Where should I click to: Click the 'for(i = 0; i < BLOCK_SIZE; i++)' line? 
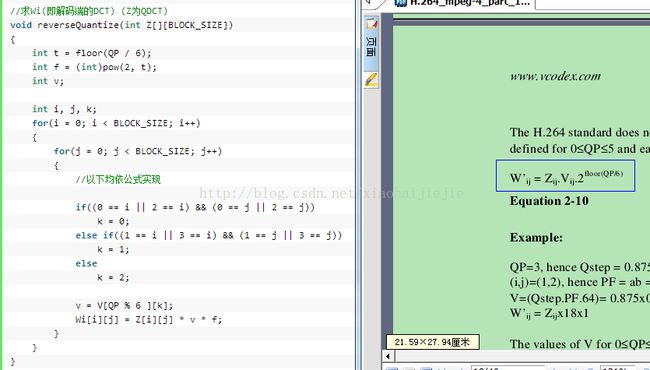pyautogui.click(x=116, y=123)
